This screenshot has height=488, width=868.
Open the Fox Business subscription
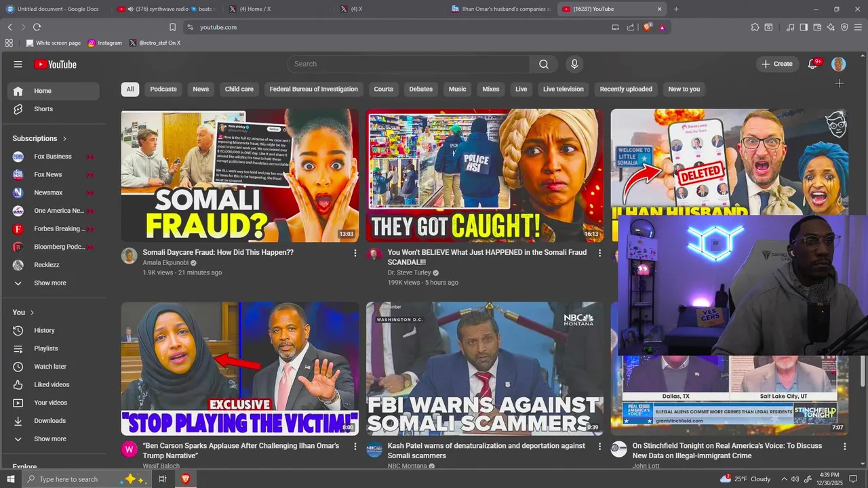click(53, 157)
